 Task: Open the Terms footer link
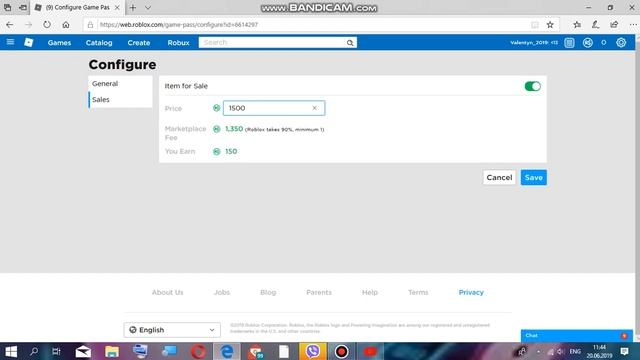(418, 292)
